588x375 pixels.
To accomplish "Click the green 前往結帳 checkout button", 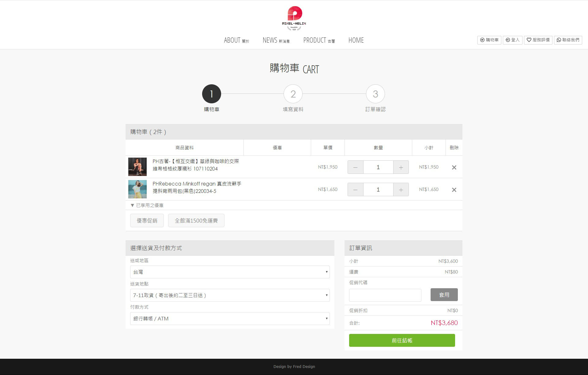I will pos(402,340).
